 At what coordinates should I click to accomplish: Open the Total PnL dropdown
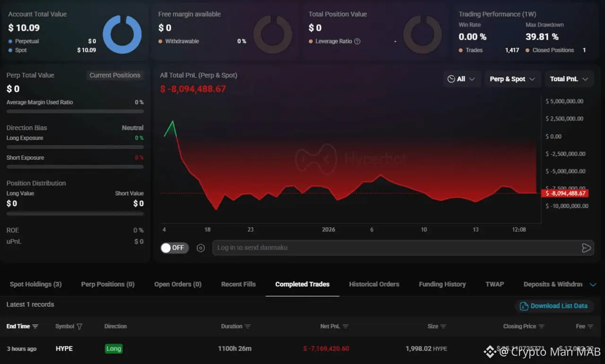(569, 79)
